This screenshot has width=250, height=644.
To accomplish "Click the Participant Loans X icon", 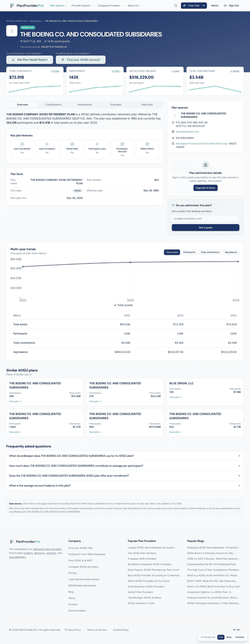I will coord(97,144).
